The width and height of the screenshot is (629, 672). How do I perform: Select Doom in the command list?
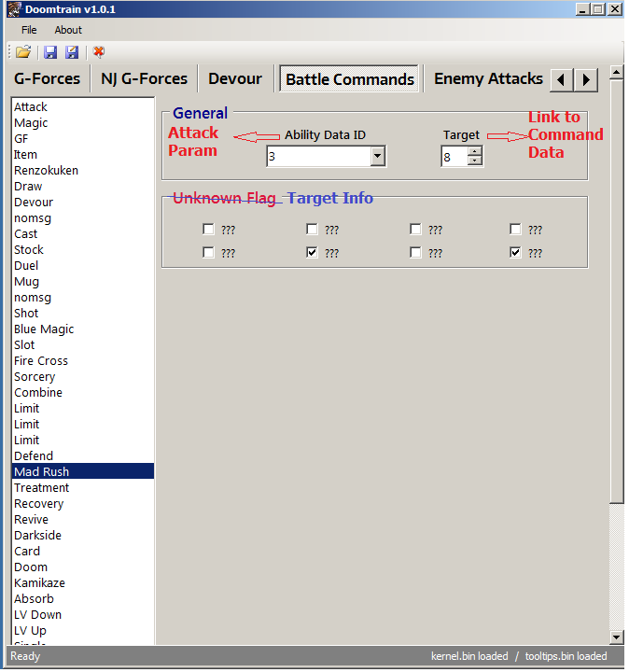(x=83, y=567)
